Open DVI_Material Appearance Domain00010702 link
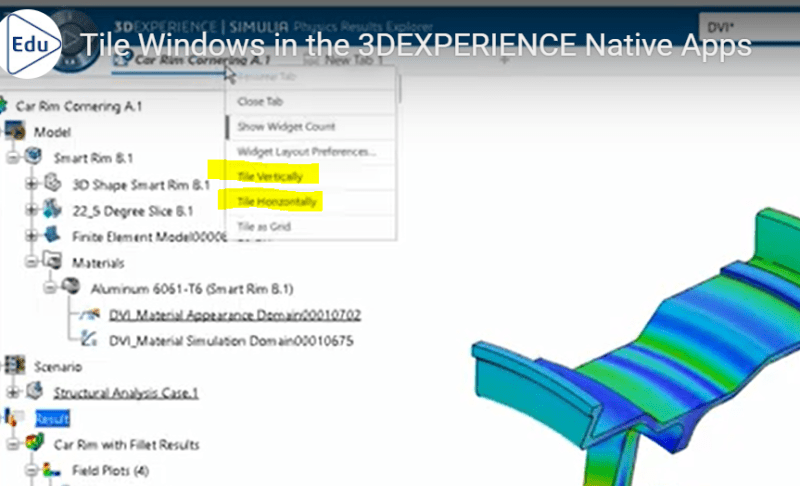This screenshot has width=800, height=486. click(x=235, y=315)
